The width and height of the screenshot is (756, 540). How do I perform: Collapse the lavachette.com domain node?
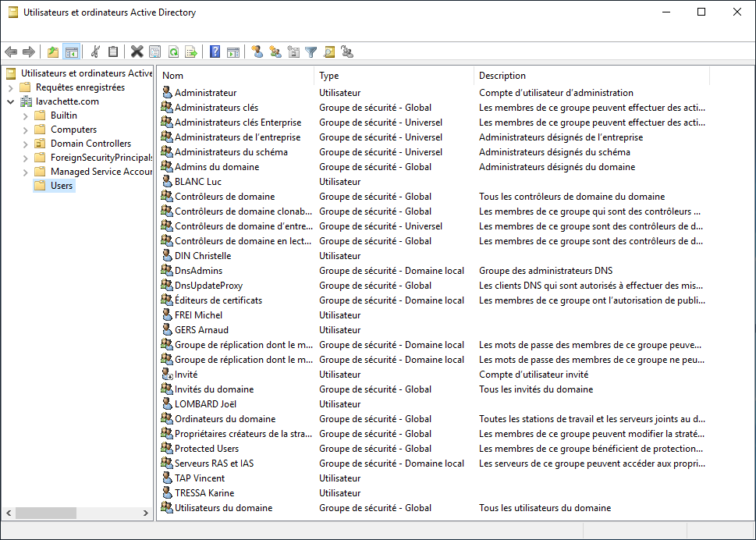[x=11, y=101]
